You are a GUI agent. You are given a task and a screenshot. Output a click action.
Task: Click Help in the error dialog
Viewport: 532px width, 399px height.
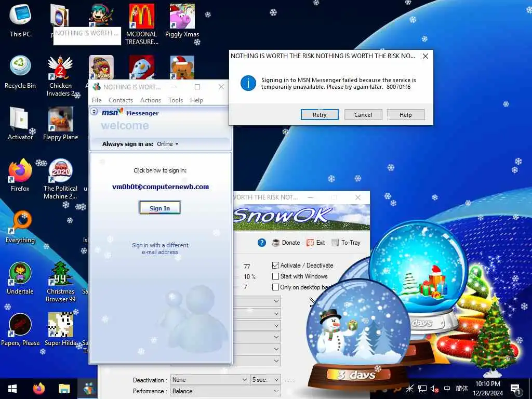(x=405, y=115)
